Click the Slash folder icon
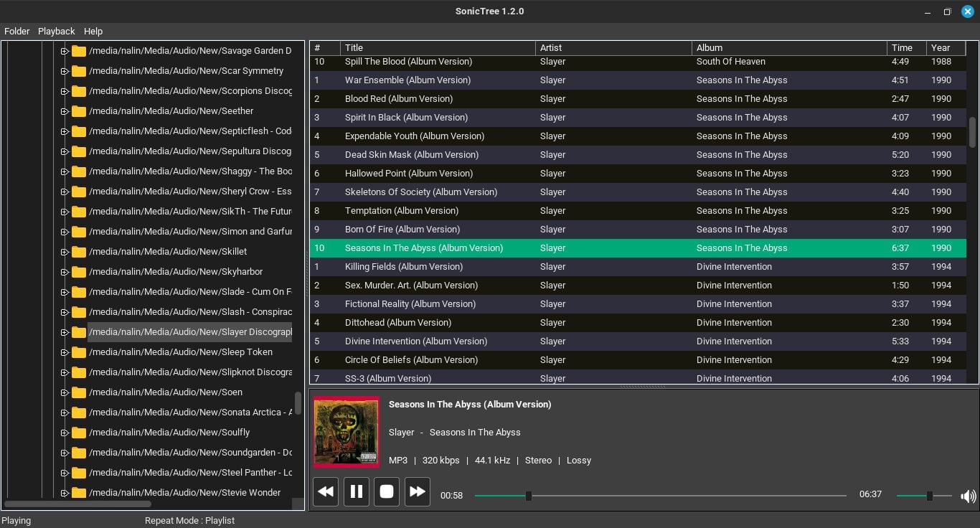Viewport: 980px width, 528px height. (79, 312)
